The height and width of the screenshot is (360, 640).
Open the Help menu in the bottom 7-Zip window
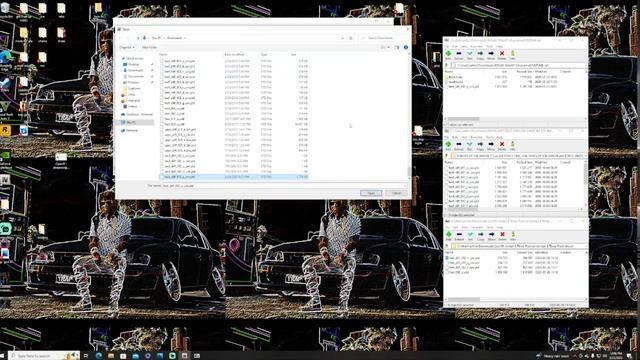click(x=500, y=227)
